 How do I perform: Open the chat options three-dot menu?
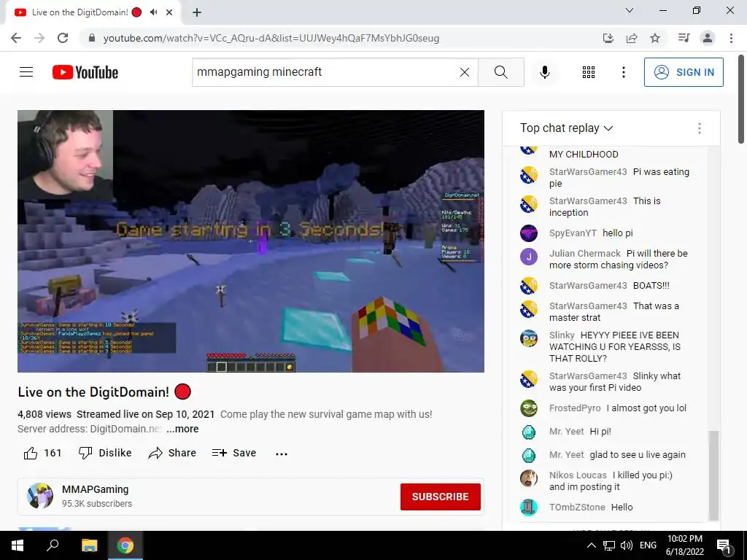[x=700, y=128]
